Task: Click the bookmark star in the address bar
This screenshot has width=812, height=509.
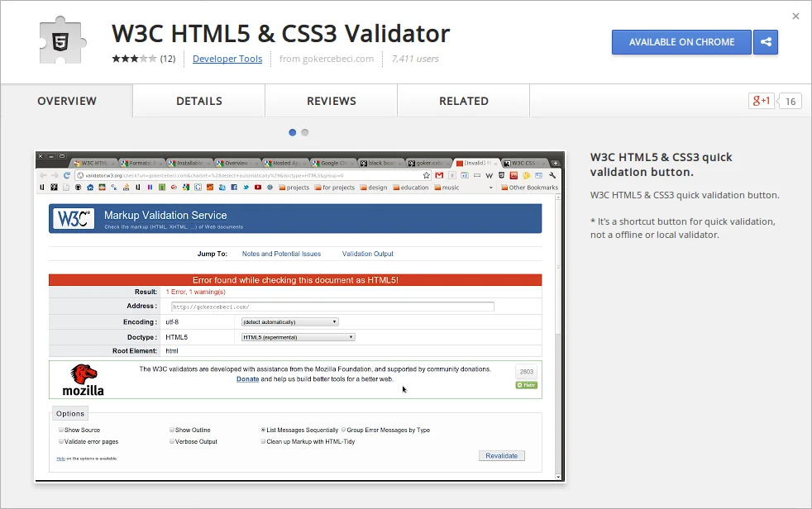Action: pos(426,175)
